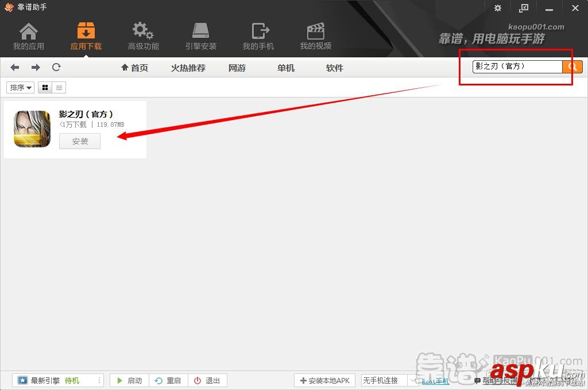The image size is (588, 390).
Task: Select the 应用下载 download center icon
Action: coord(85,34)
